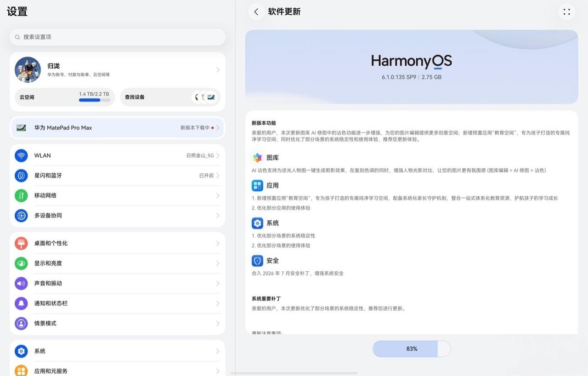
Task: Open the 声音和振动 row chevron
Action: (218, 283)
